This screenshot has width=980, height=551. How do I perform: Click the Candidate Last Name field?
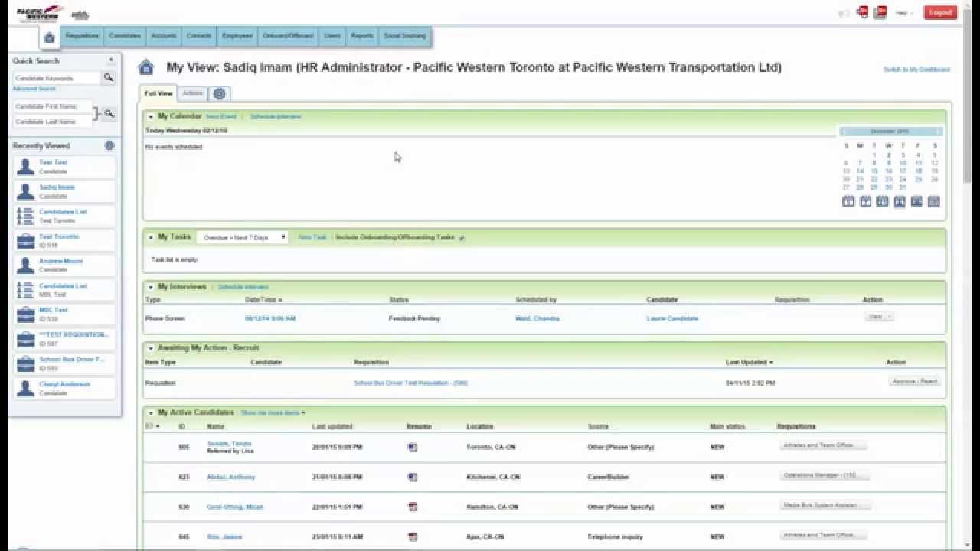(x=53, y=122)
